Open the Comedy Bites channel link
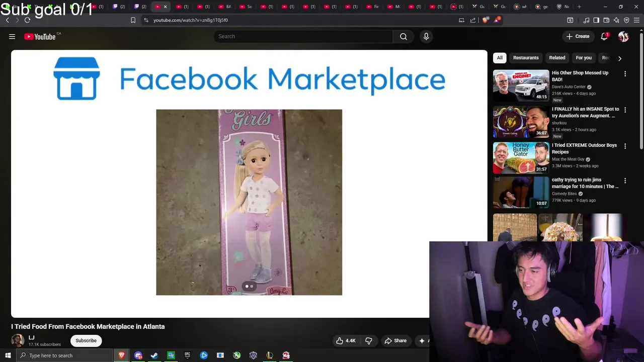This screenshot has width=644, height=362. coord(564,194)
